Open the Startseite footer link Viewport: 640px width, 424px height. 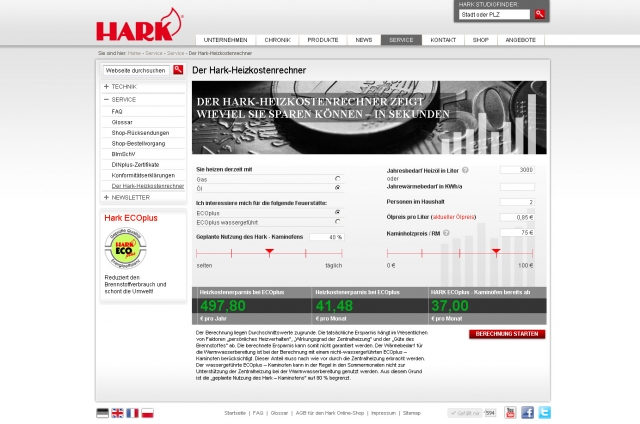(235, 413)
